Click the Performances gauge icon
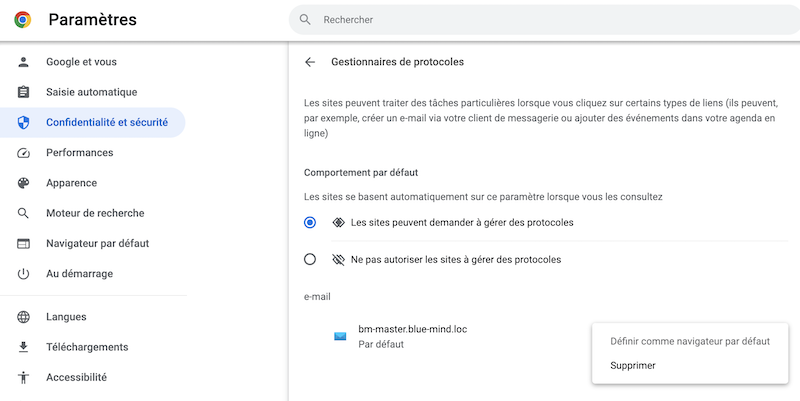This screenshot has width=800, height=401. pos(23,153)
